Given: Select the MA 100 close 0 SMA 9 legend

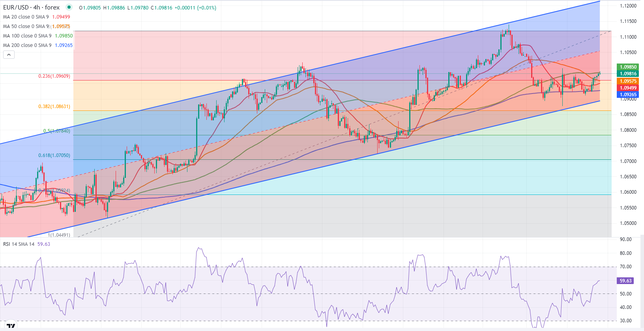Looking at the screenshot, I should pos(27,36).
